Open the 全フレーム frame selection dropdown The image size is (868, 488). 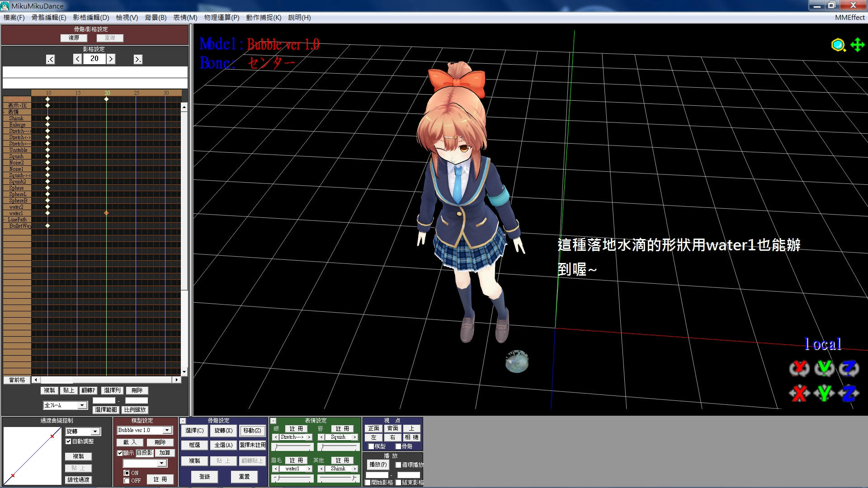(x=65, y=405)
